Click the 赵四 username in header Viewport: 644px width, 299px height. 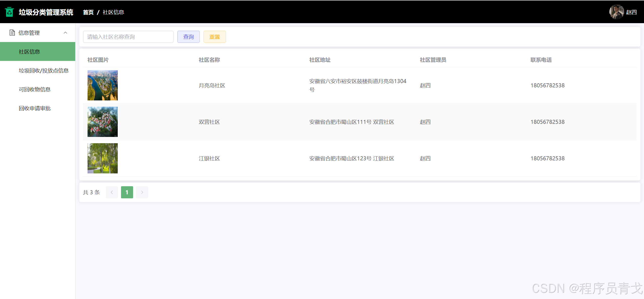click(x=631, y=12)
